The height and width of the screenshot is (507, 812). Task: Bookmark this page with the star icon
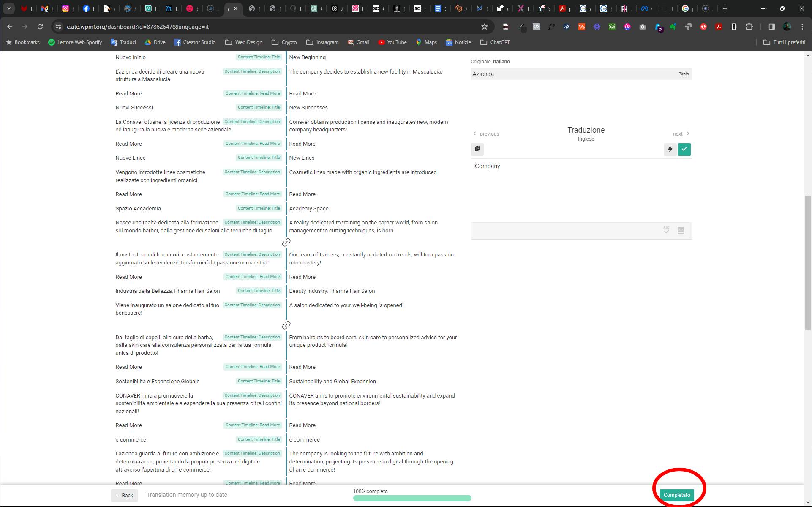tap(485, 27)
